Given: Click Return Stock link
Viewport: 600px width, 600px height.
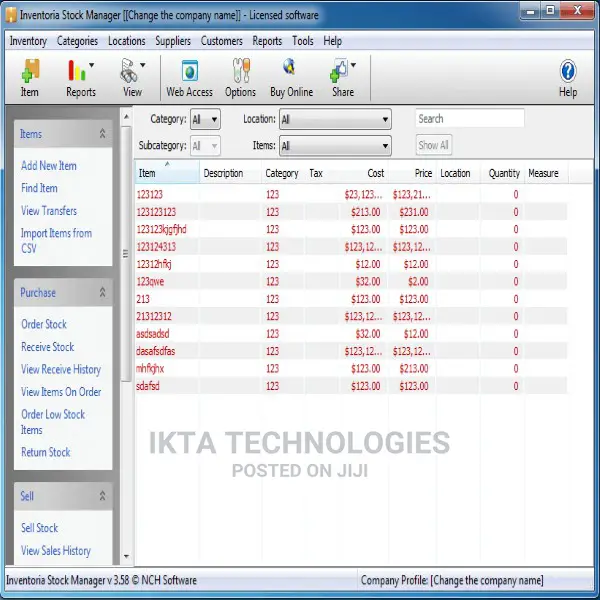Looking at the screenshot, I should pos(46,452).
